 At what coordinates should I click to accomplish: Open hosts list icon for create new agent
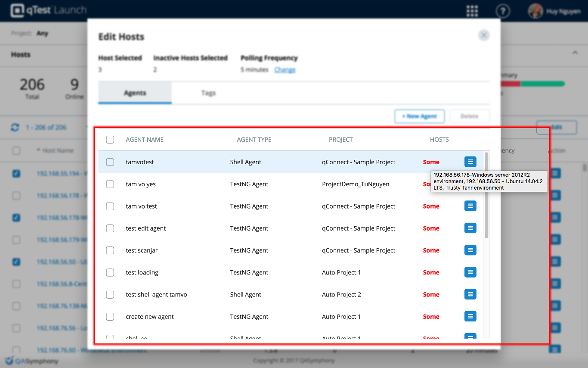click(470, 316)
